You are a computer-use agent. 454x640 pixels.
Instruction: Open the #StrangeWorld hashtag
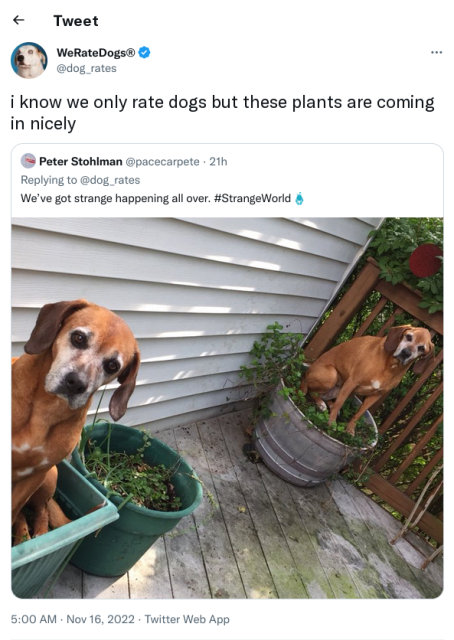pos(252,198)
